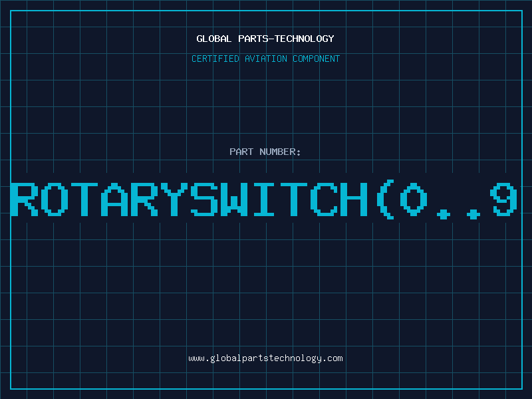Click the ROTARYSWITCH(0..9 part number text
This screenshot has width=532, height=399.
click(x=264, y=199)
